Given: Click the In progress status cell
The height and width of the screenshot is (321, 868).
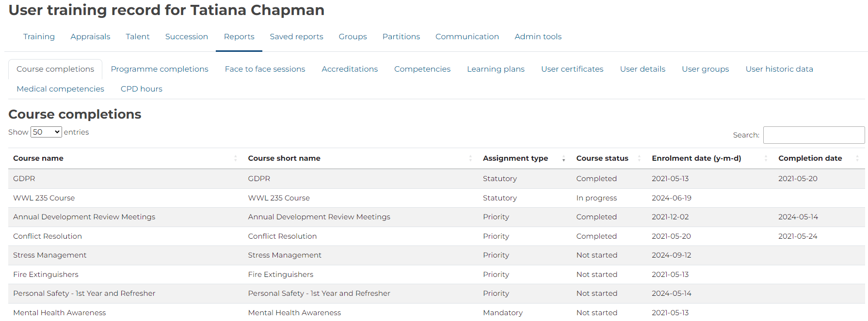Looking at the screenshot, I should [x=596, y=198].
